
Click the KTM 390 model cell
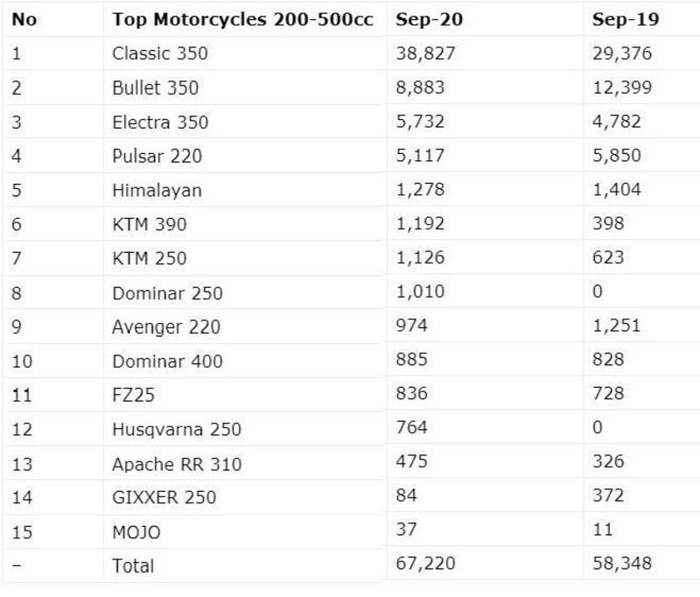click(150, 224)
